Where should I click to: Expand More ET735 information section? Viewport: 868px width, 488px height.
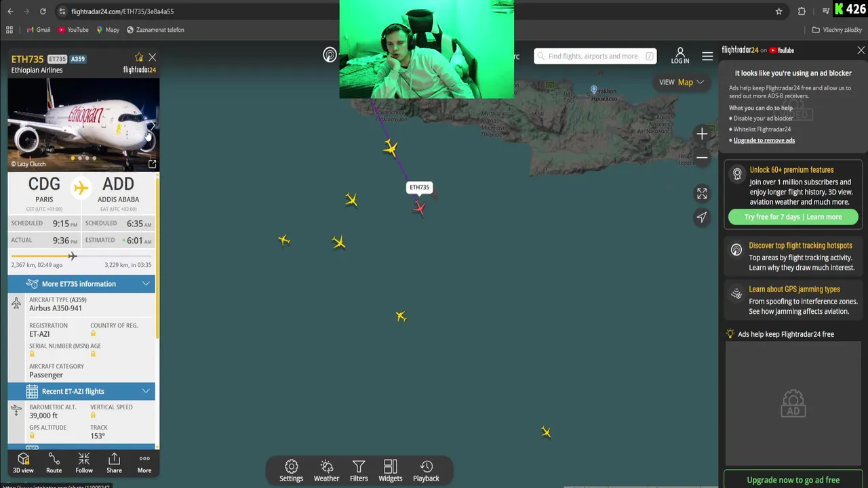pyautogui.click(x=81, y=284)
